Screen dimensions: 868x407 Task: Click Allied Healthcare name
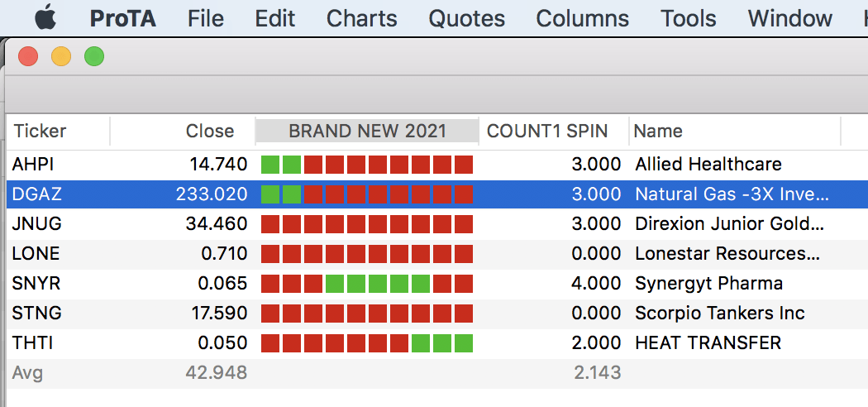pyautogui.click(x=708, y=165)
